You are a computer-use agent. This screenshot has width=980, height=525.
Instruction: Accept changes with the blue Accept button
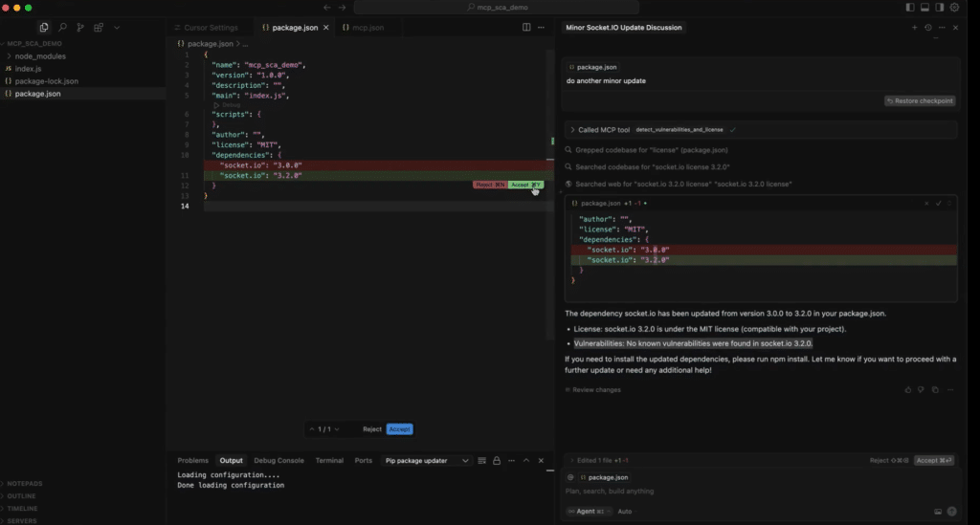point(399,429)
